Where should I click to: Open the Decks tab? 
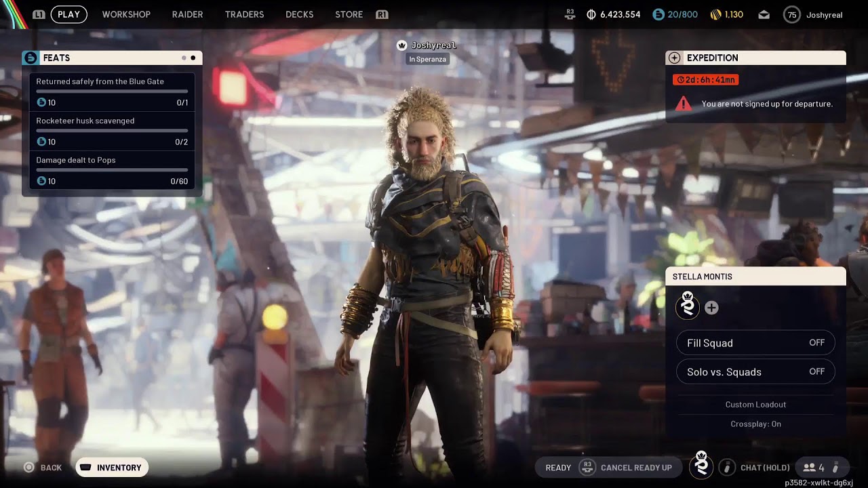(x=300, y=14)
